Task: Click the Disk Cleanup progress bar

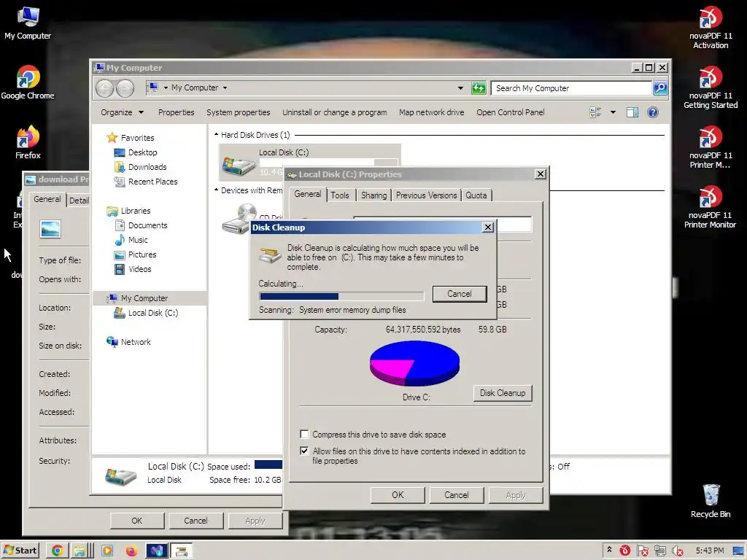Action: [x=341, y=296]
